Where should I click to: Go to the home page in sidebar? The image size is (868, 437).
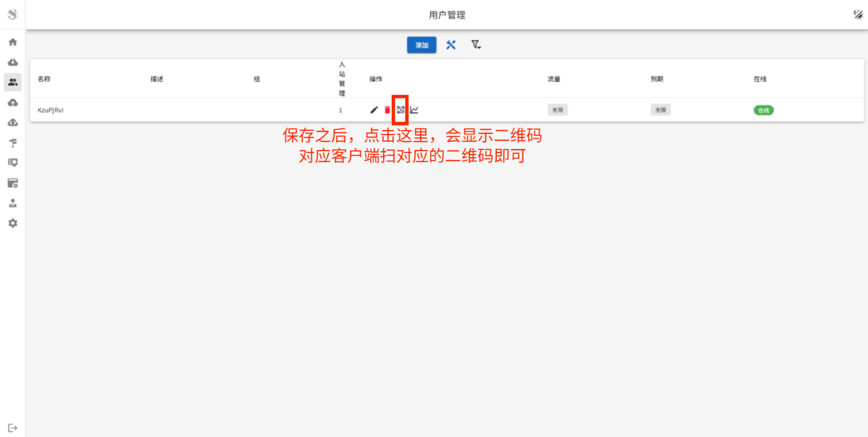click(13, 42)
